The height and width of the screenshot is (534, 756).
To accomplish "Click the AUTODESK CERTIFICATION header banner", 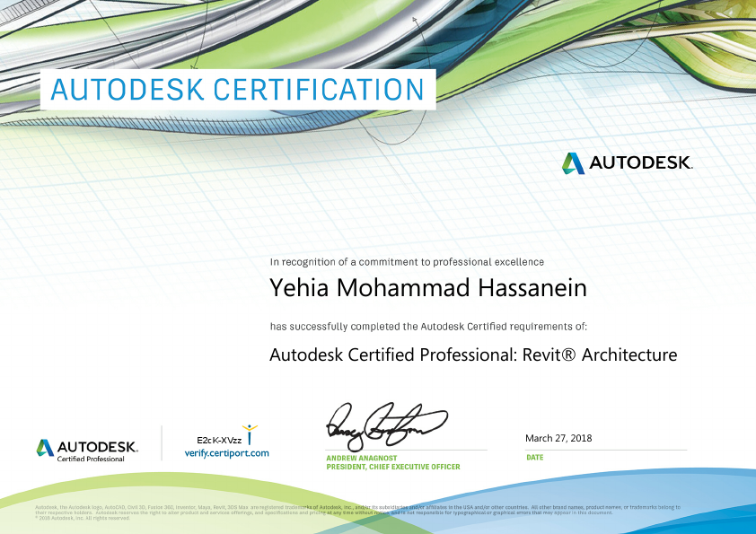I will coord(235,90).
